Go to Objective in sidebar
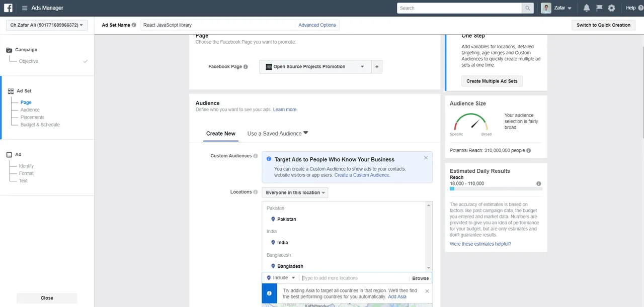This screenshot has height=307, width=644. pos(29,61)
